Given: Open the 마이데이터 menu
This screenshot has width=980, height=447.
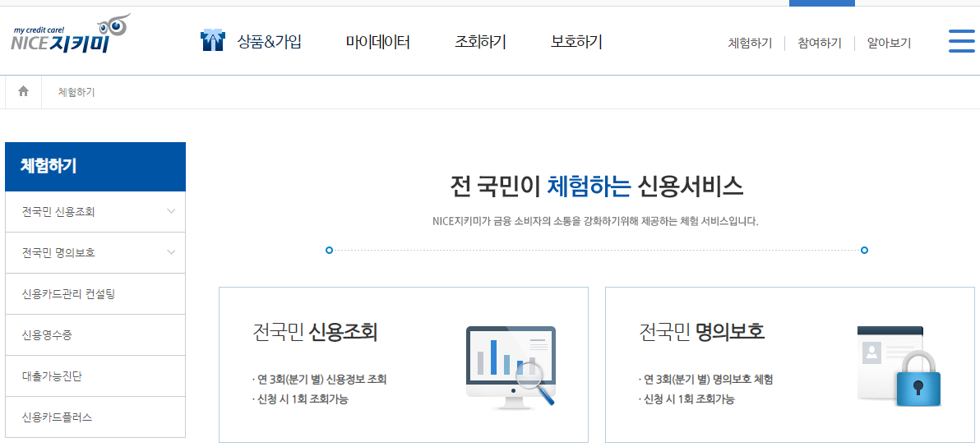Looking at the screenshot, I should tap(378, 42).
